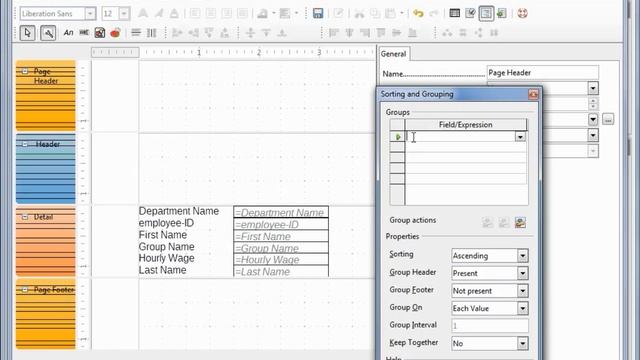640x360 pixels.
Task: Collapse the Page Footer section
Action: click(x=25, y=289)
